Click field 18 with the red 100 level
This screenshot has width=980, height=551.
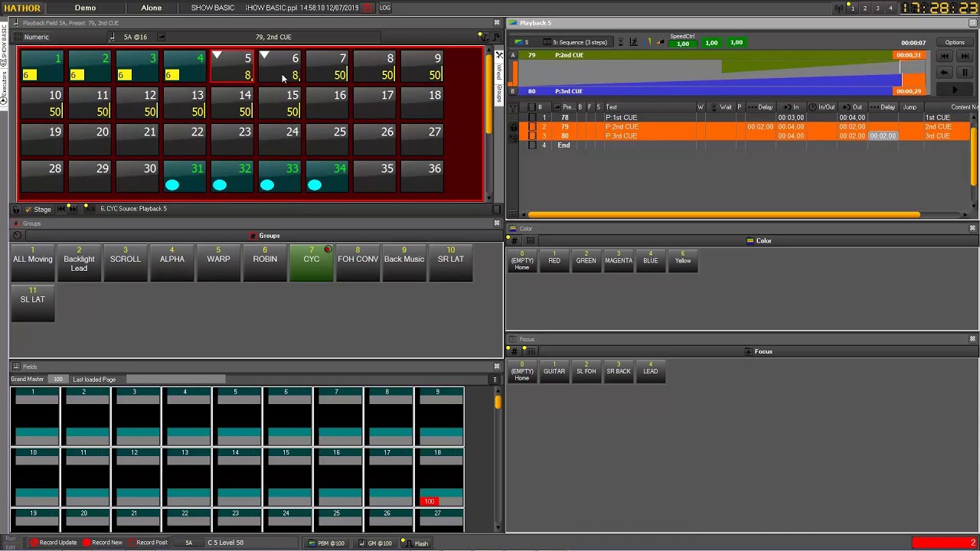tap(438, 478)
